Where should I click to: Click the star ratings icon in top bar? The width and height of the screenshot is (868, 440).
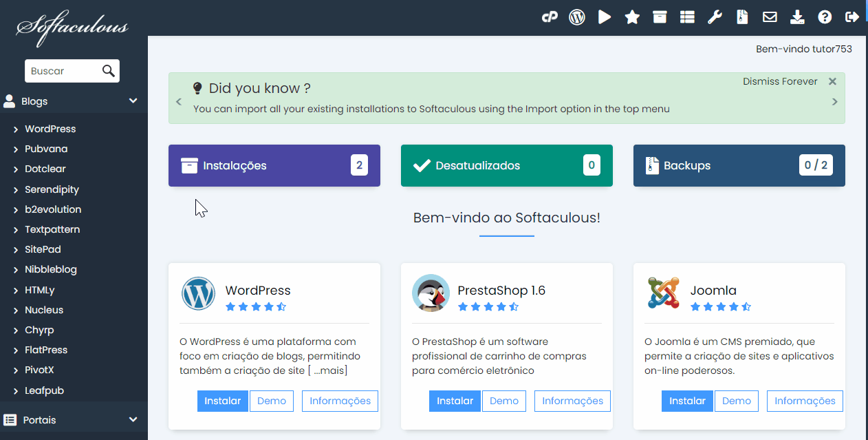[x=632, y=17]
